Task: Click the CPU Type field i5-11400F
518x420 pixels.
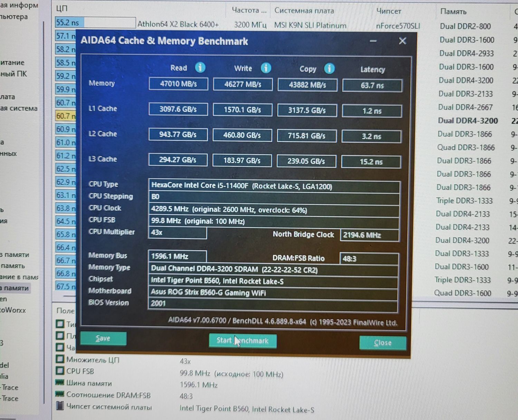Action: pyautogui.click(x=274, y=186)
